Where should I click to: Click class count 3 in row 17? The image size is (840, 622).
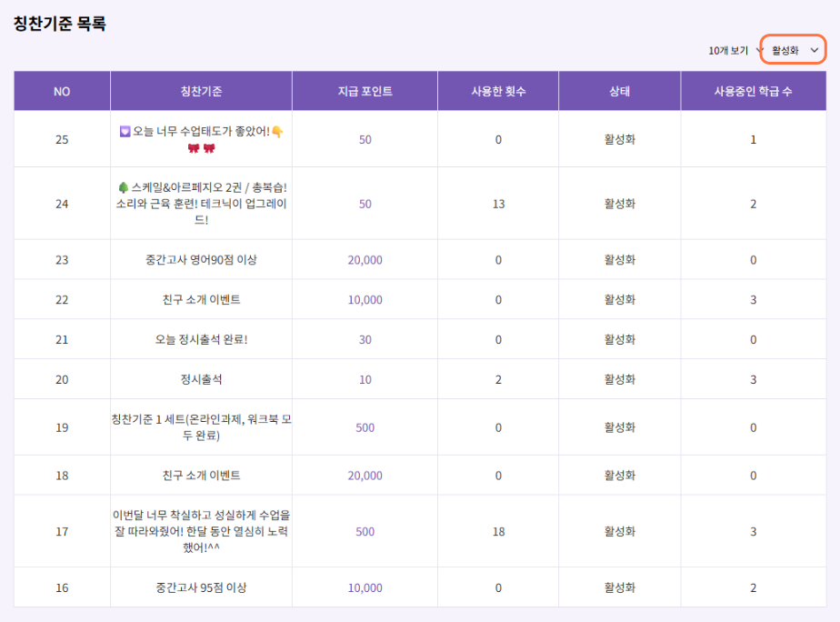pos(754,531)
